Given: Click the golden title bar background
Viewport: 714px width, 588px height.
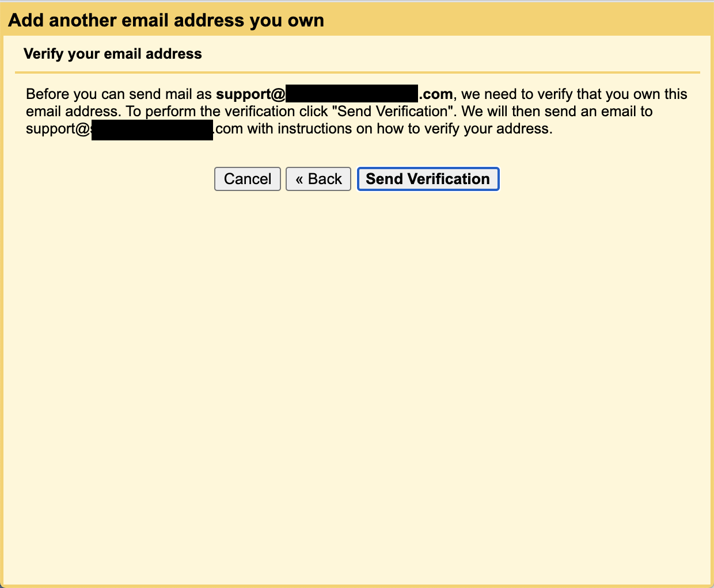Looking at the screenshot, I should pyautogui.click(x=518, y=21).
